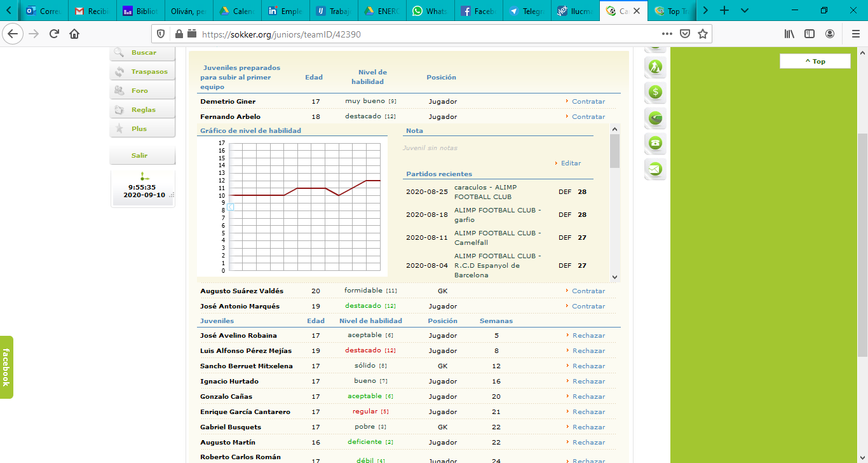Reload the page in the browser
868x463 pixels.
pos(55,34)
